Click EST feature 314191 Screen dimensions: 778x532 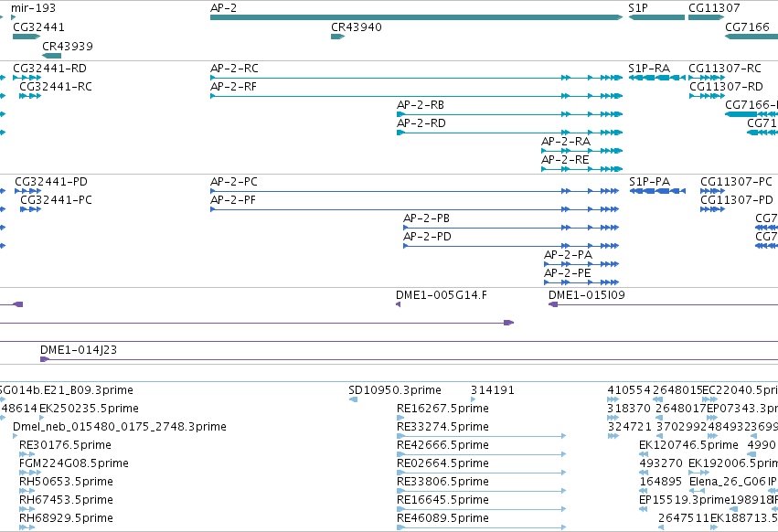(473, 399)
